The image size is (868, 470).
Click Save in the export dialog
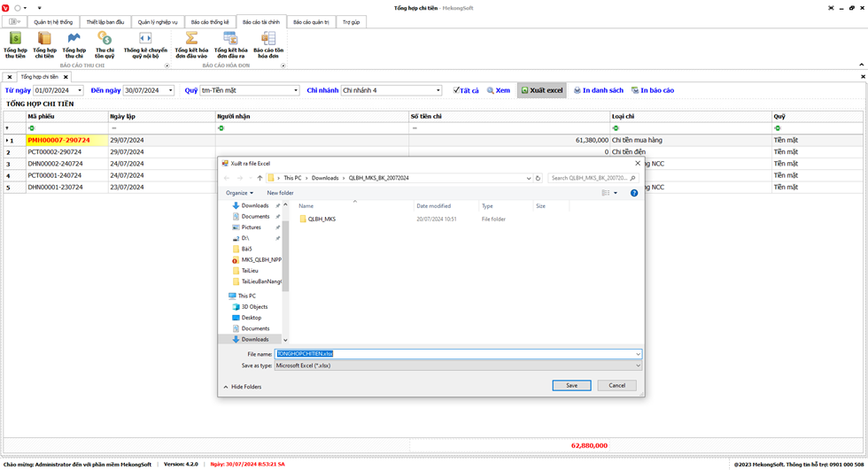(x=571, y=385)
